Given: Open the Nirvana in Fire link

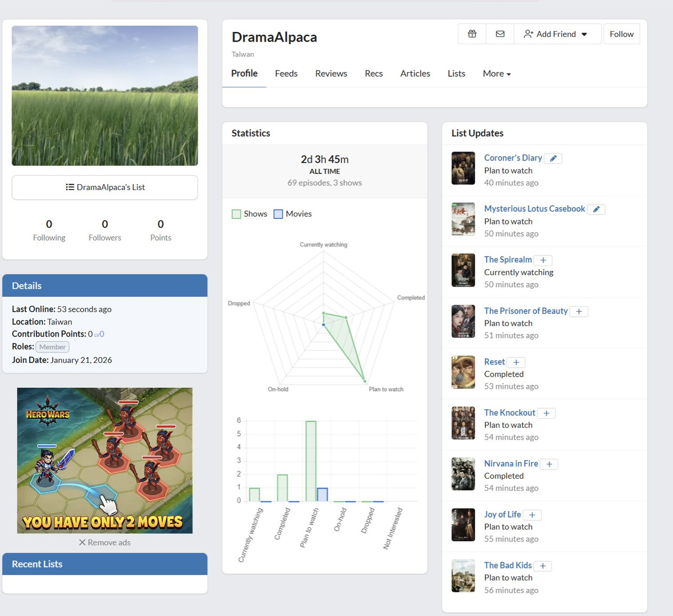Looking at the screenshot, I should tap(511, 463).
